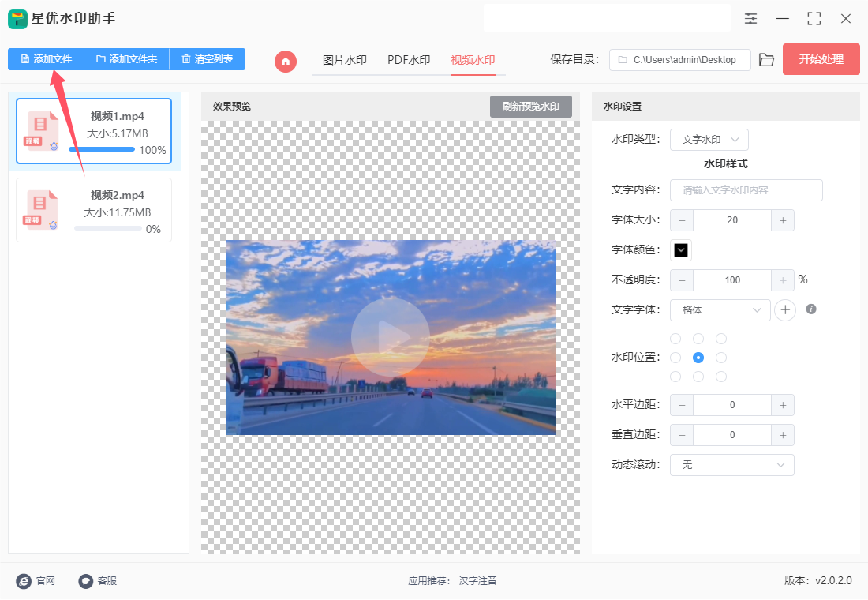Select middle-right watermark position

point(720,358)
